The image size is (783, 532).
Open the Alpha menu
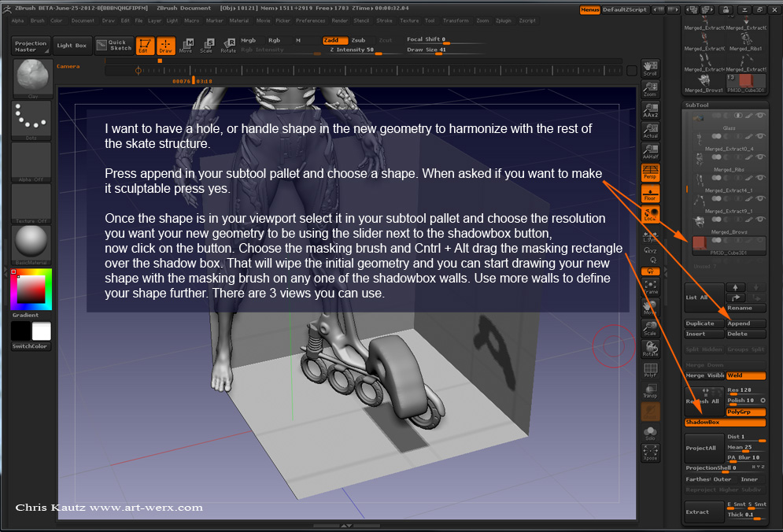[x=17, y=21]
